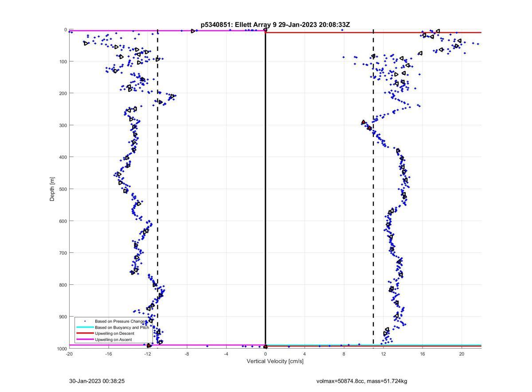Click the dashed vertical line at 11 cm/s
532x392 pixels.
tap(373, 189)
